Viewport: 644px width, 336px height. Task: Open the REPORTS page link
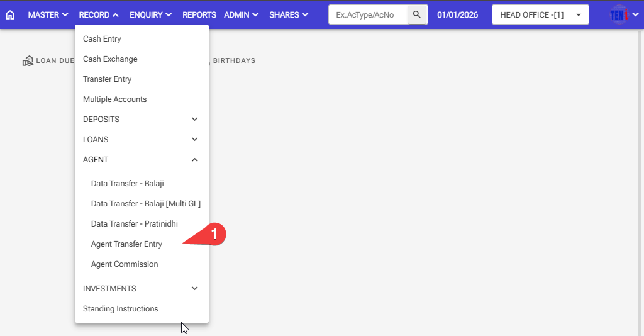[199, 14]
